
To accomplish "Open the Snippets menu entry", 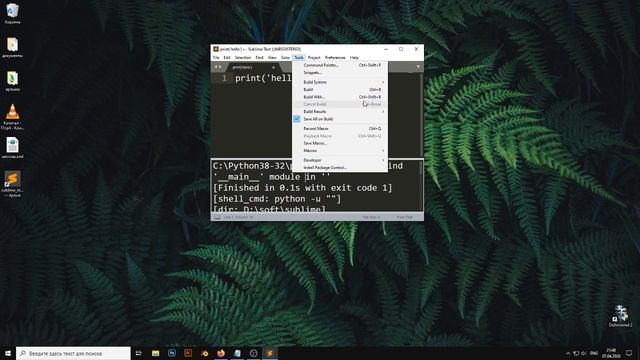I will 340,73.
